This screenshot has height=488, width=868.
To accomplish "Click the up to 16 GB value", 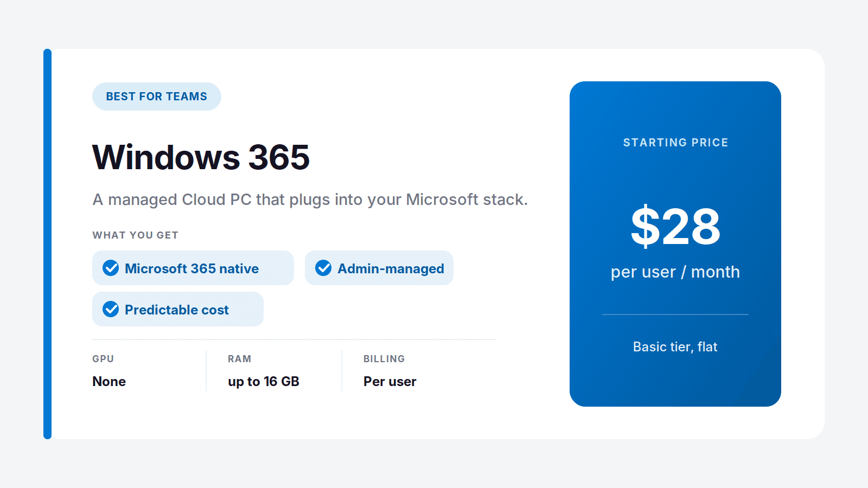I will coord(264,382).
